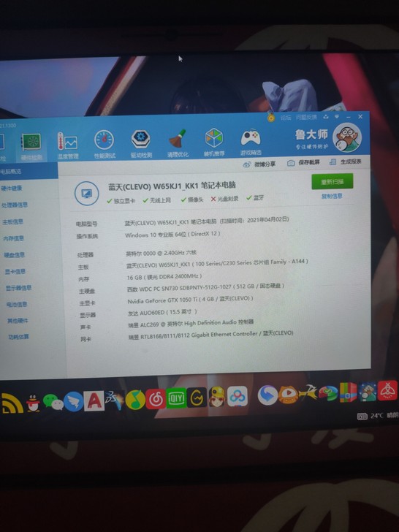Select 显卡信息 in sidebar
Image resolution: width=399 pixels, height=532 pixels.
coord(15,271)
